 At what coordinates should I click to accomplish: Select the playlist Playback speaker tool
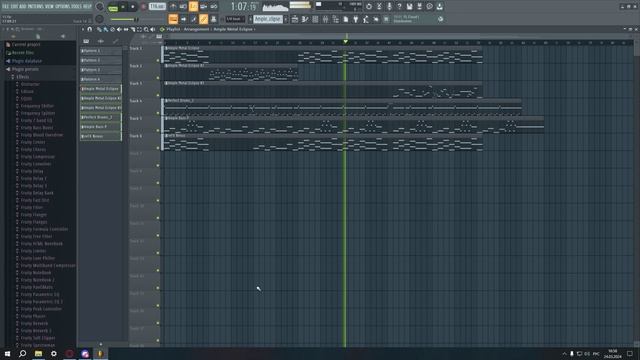point(153,29)
